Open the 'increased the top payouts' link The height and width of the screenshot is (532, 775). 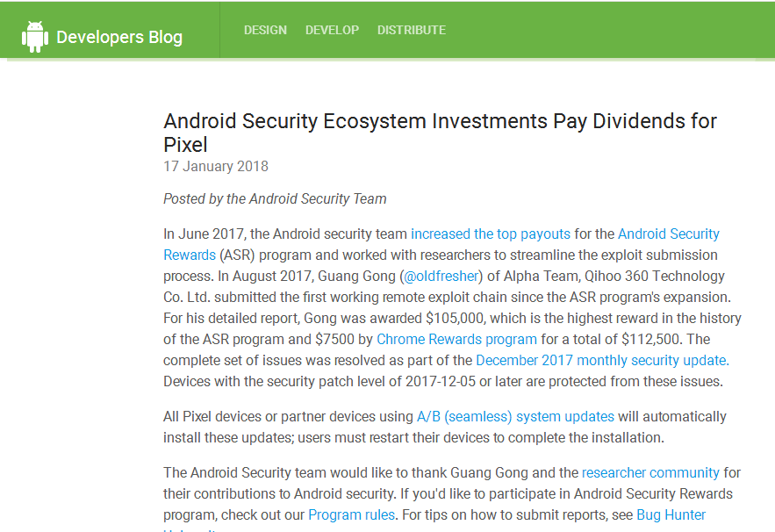[490, 234]
